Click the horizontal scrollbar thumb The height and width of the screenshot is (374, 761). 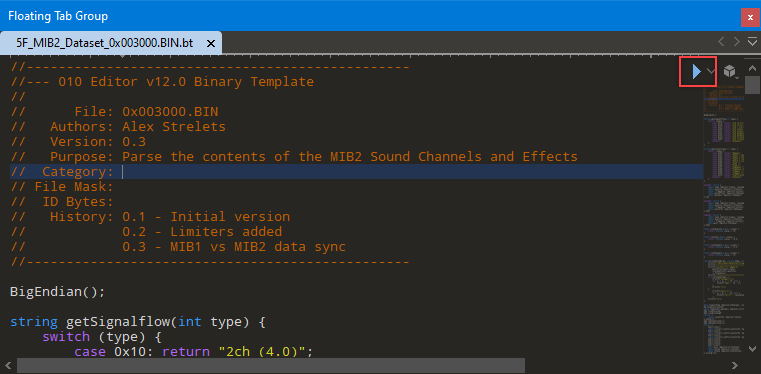[271, 365]
